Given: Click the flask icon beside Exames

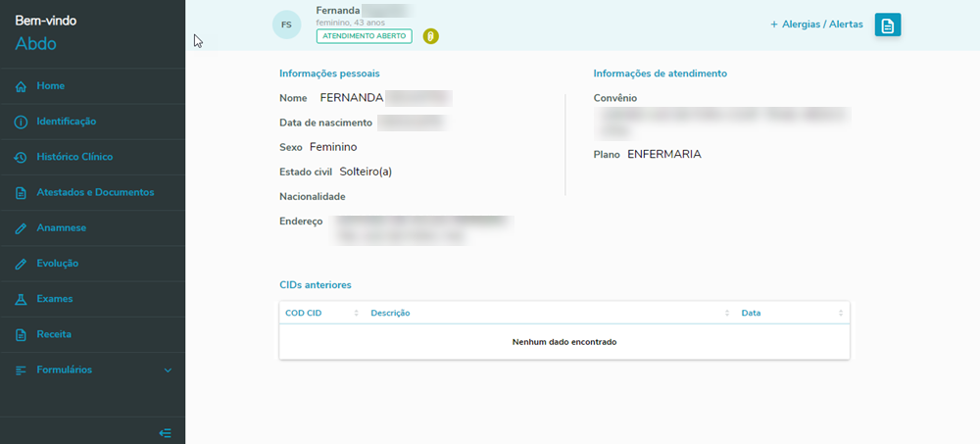Looking at the screenshot, I should point(21,300).
